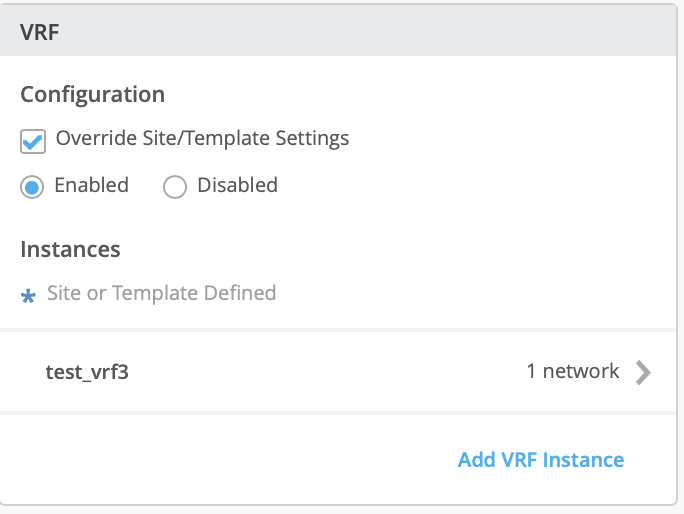Click the blue dot of the Enabled radio
The image size is (684, 514).
point(33,187)
